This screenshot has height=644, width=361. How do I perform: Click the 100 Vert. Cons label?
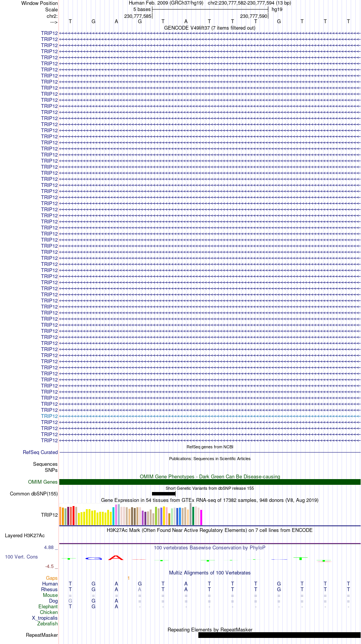click(21, 557)
